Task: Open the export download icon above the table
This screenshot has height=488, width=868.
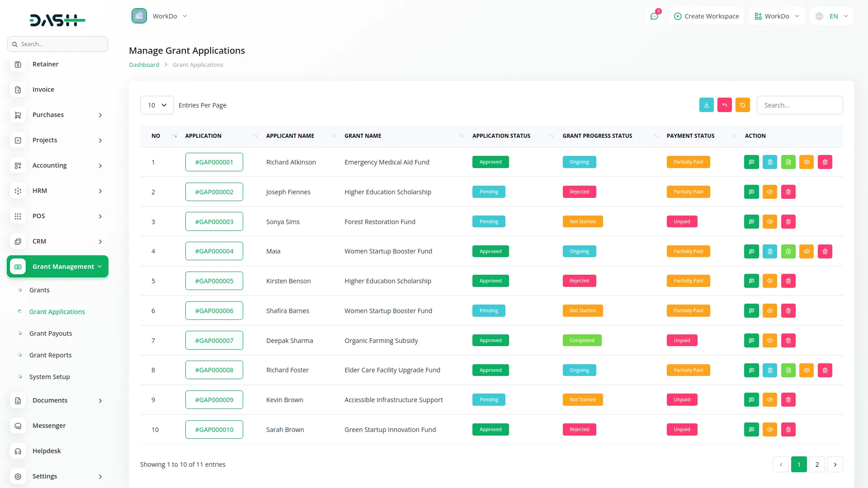Action: (706, 105)
